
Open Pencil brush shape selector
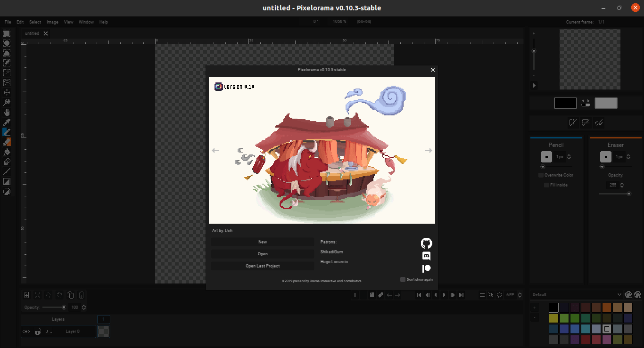click(x=546, y=157)
